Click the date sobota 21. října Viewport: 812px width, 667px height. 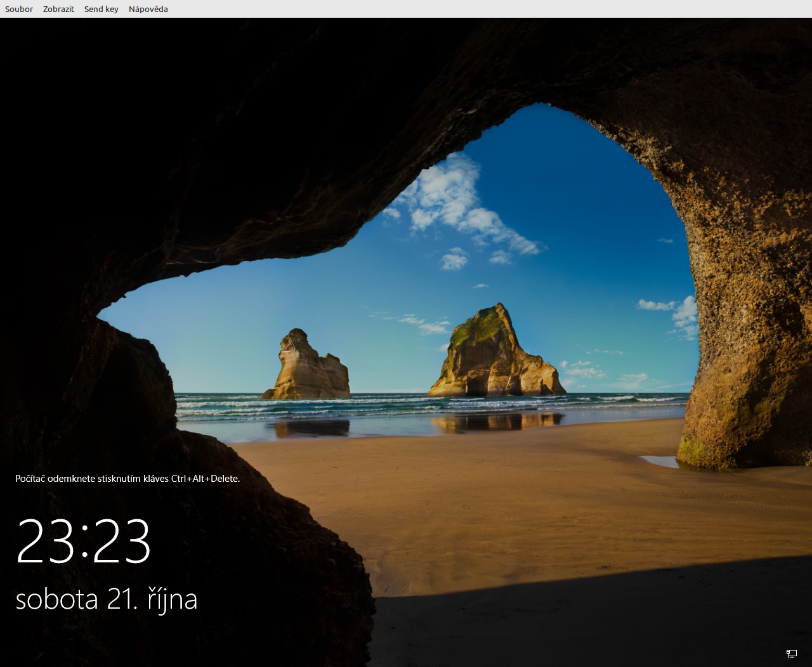[x=107, y=598]
